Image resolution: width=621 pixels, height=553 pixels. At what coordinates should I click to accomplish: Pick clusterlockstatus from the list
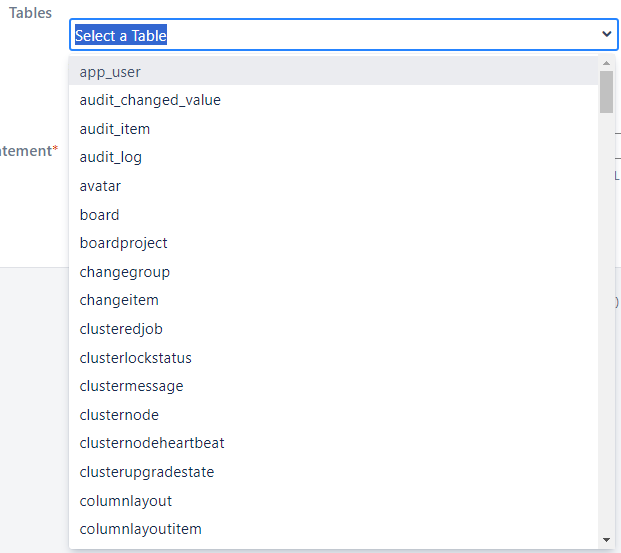tap(135, 358)
